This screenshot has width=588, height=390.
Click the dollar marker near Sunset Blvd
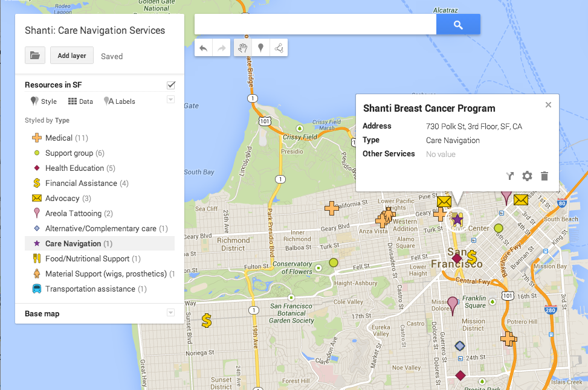(x=206, y=321)
